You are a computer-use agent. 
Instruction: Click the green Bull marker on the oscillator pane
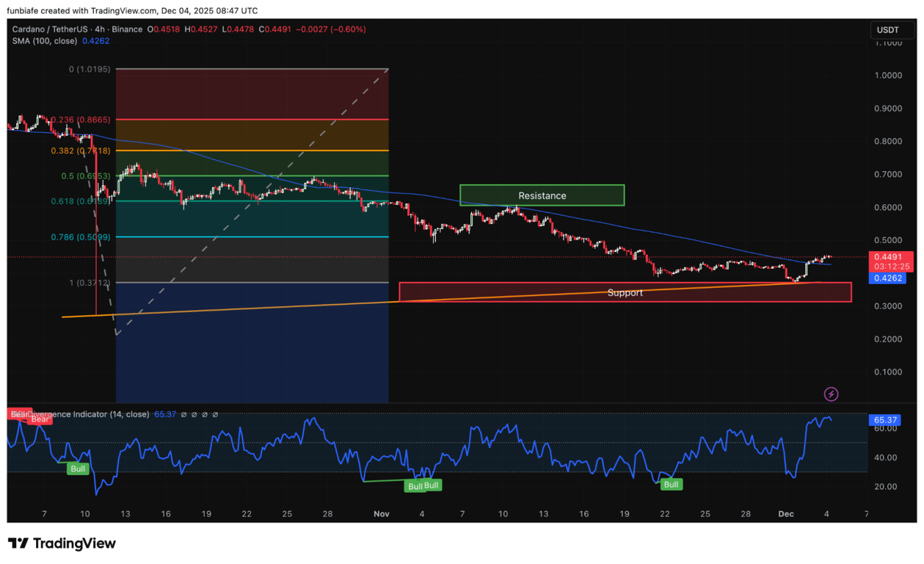(77, 469)
